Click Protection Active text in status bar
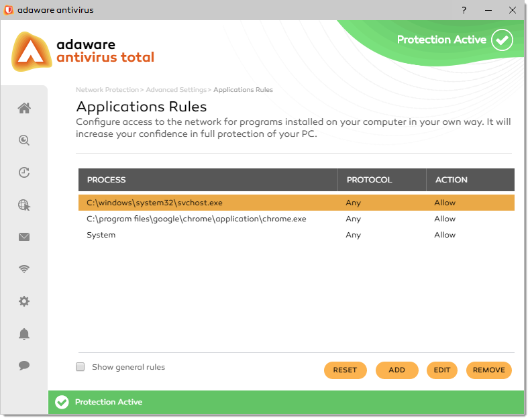Screen dimensions: 530x420 point(109,402)
